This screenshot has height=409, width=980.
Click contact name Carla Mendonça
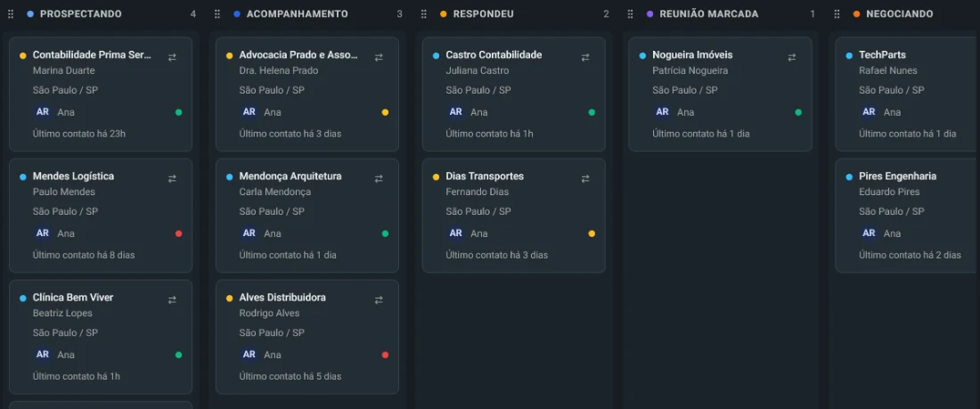tap(275, 192)
